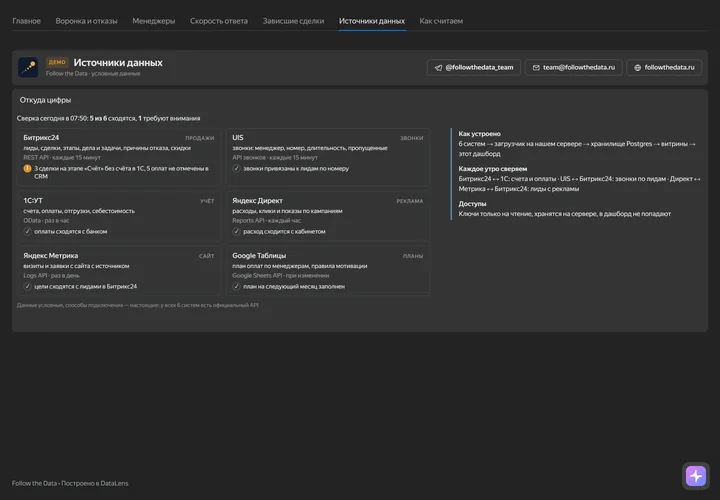Select the Источники данных tab
This screenshot has width=720, height=500.
pyautogui.click(x=372, y=21)
